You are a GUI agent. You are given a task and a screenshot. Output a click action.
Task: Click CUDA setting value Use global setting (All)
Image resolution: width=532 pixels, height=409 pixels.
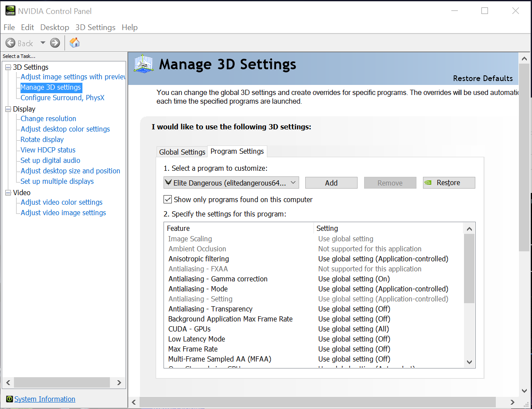tap(354, 329)
